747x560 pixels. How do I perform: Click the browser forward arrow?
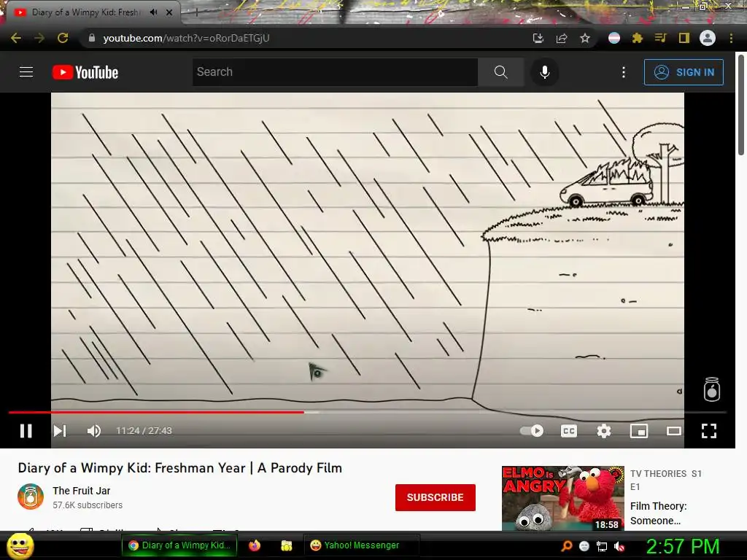pos(39,38)
